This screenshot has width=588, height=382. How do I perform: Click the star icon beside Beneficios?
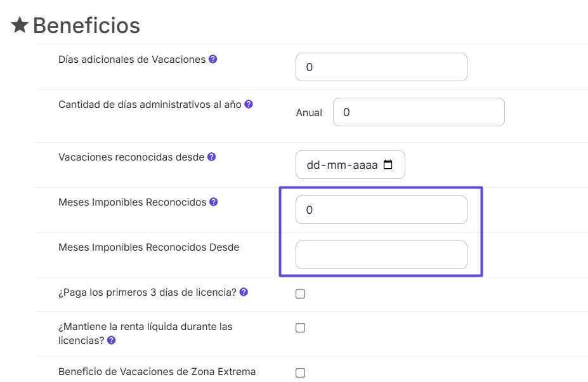tap(20, 25)
